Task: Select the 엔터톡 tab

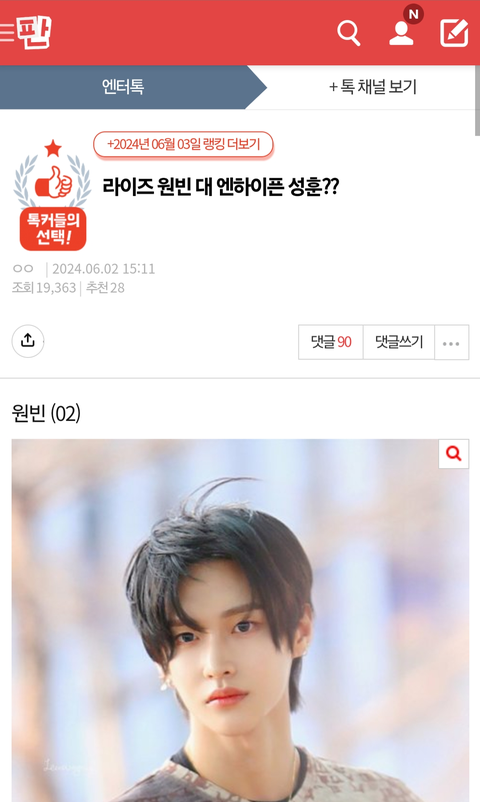Action: pyautogui.click(x=123, y=86)
